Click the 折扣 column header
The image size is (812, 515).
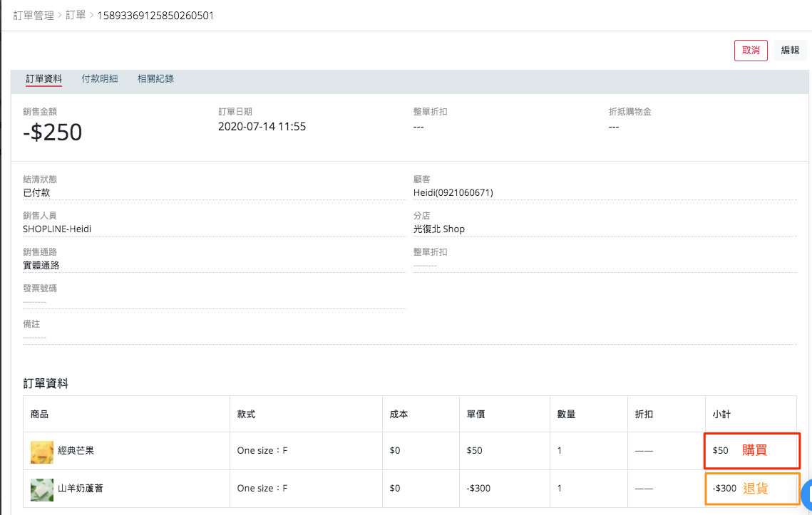pyautogui.click(x=644, y=414)
